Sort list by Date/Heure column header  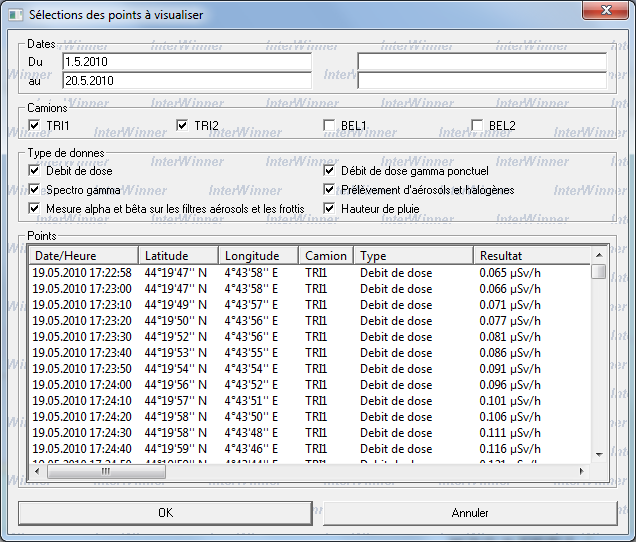click(x=82, y=256)
